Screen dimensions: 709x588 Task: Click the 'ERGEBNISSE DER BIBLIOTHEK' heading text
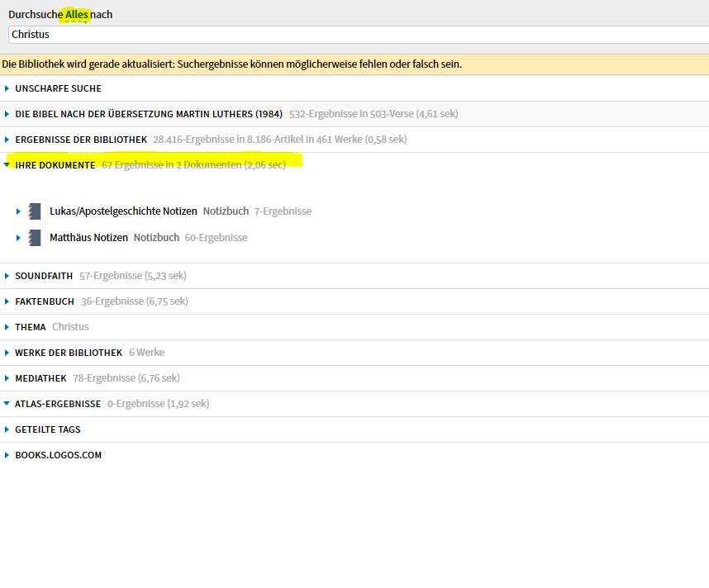click(81, 140)
